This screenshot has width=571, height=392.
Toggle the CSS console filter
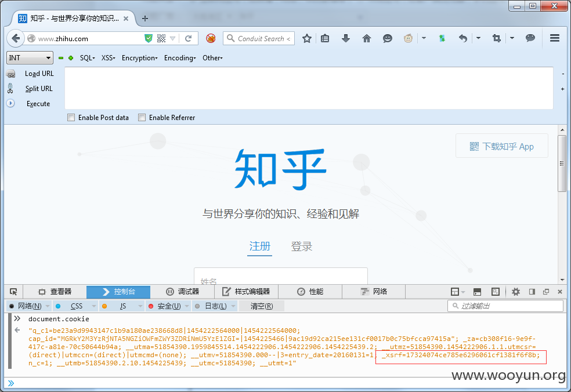[x=72, y=306]
